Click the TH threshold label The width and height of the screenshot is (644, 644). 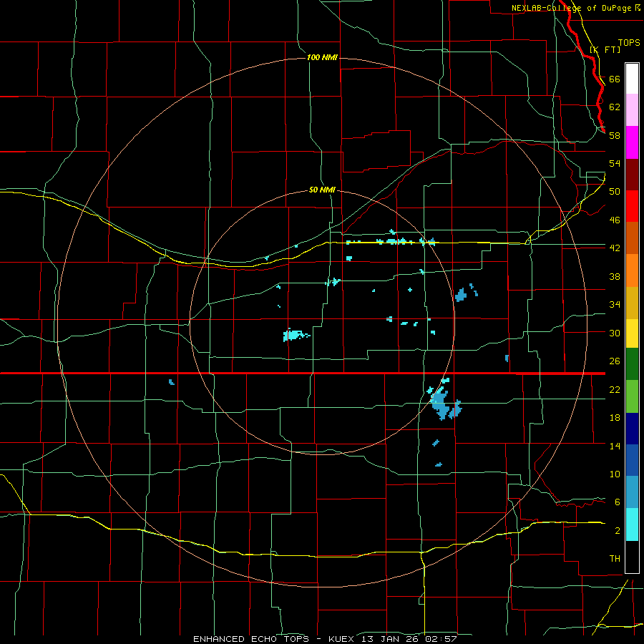coord(615,558)
